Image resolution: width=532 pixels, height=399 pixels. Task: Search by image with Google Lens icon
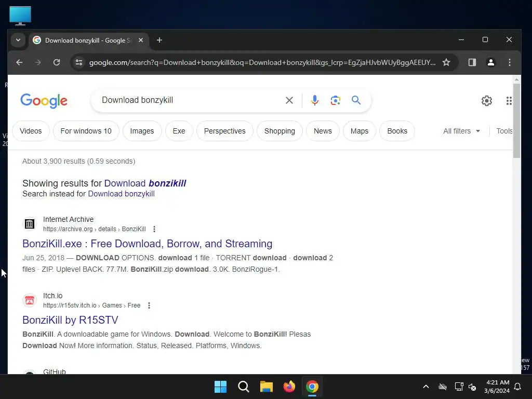tap(335, 100)
